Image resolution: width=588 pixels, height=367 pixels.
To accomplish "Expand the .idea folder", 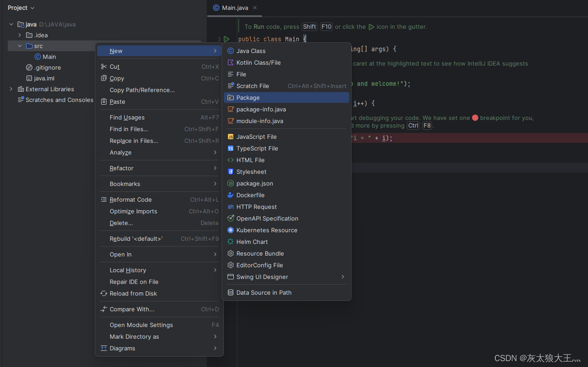I will pos(20,35).
